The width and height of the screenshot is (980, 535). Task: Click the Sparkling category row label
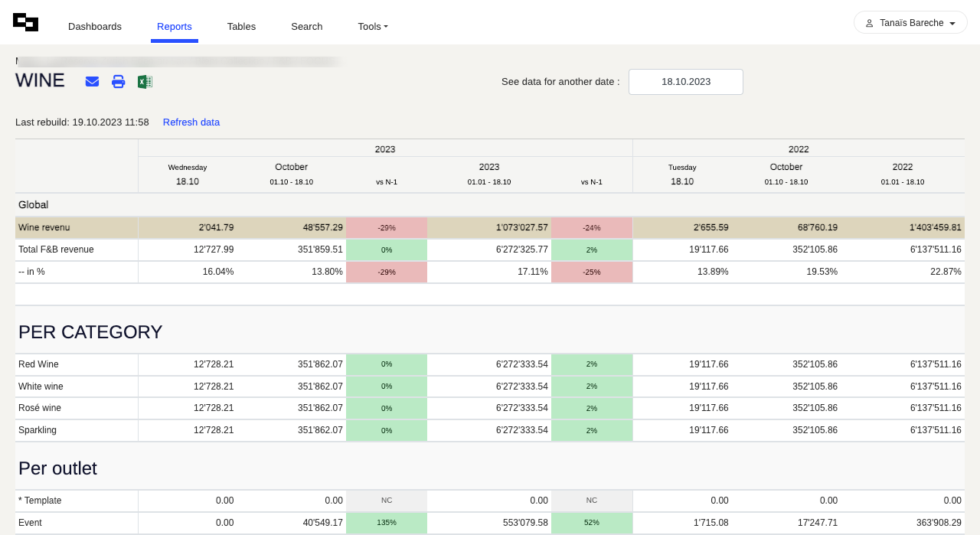pyautogui.click(x=38, y=430)
